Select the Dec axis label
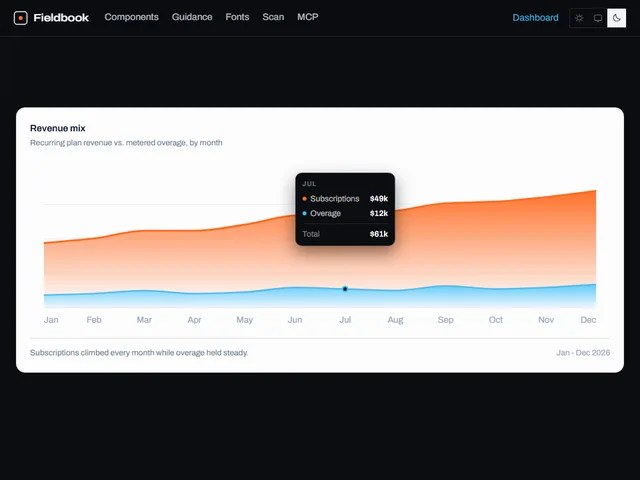The height and width of the screenshot is (480, 640). [588, 320]
